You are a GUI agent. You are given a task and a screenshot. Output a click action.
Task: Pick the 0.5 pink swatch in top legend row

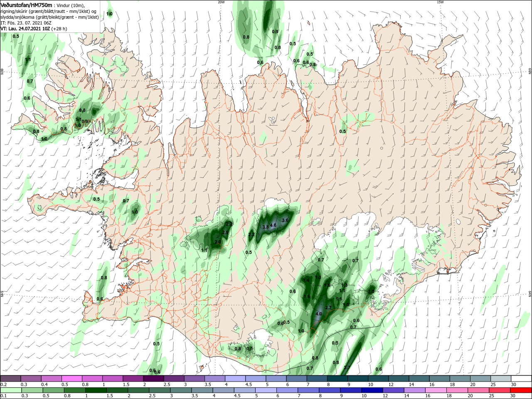(71, 378)
